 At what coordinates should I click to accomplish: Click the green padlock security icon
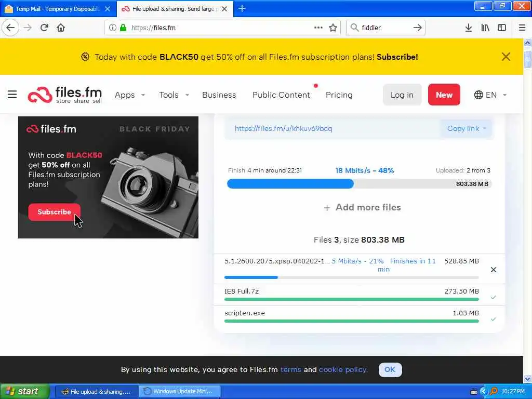click(123, 28)
